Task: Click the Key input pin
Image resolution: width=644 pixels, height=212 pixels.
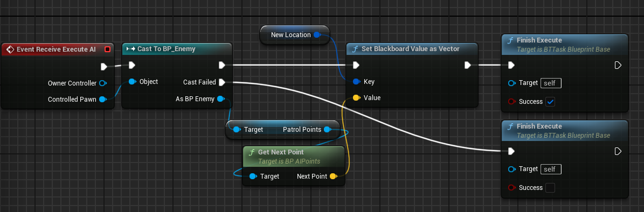Action: 357,82
